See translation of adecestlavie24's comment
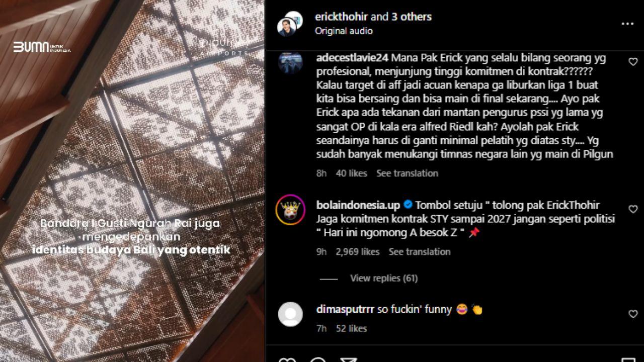644x362 pixels. click(x=407, y=173)
